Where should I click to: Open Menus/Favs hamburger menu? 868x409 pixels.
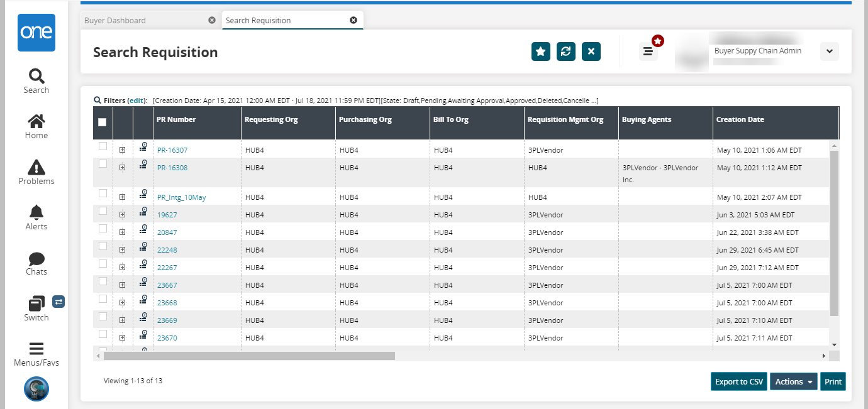(x=36, y=349)
